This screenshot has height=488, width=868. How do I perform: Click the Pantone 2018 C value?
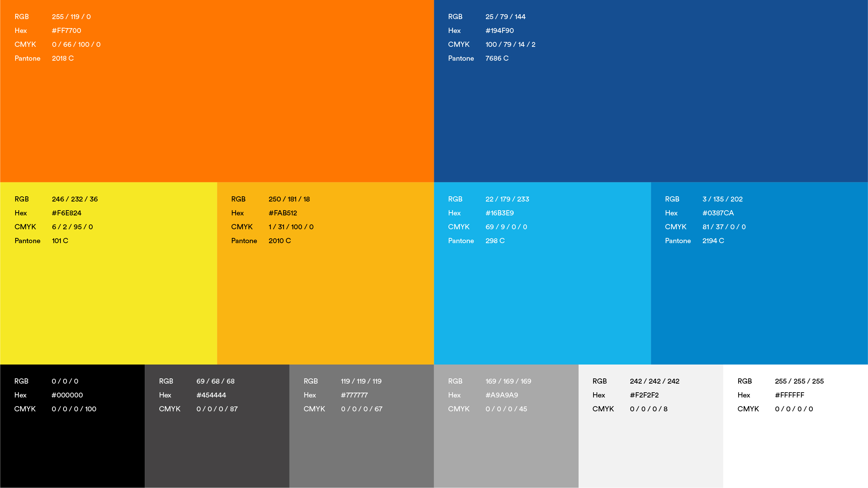(63, 58)
